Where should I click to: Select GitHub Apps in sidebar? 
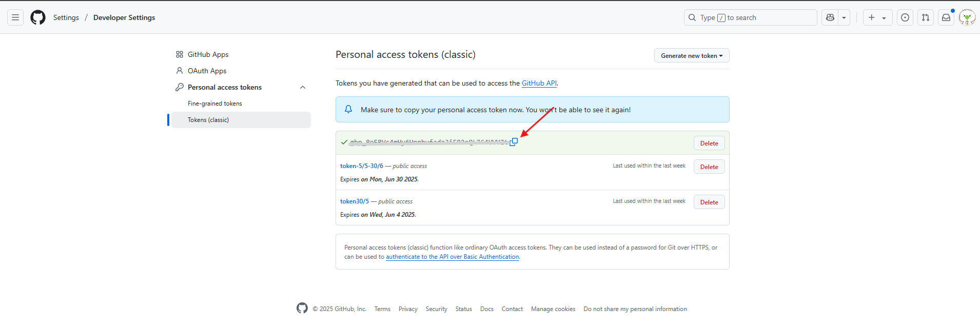tap(208, 54)
